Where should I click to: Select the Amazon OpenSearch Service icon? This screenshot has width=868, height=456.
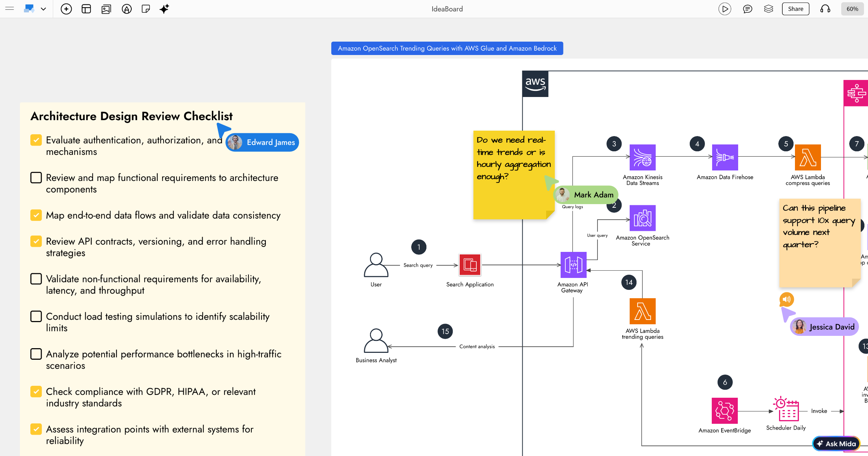click(x=643, y=218)
